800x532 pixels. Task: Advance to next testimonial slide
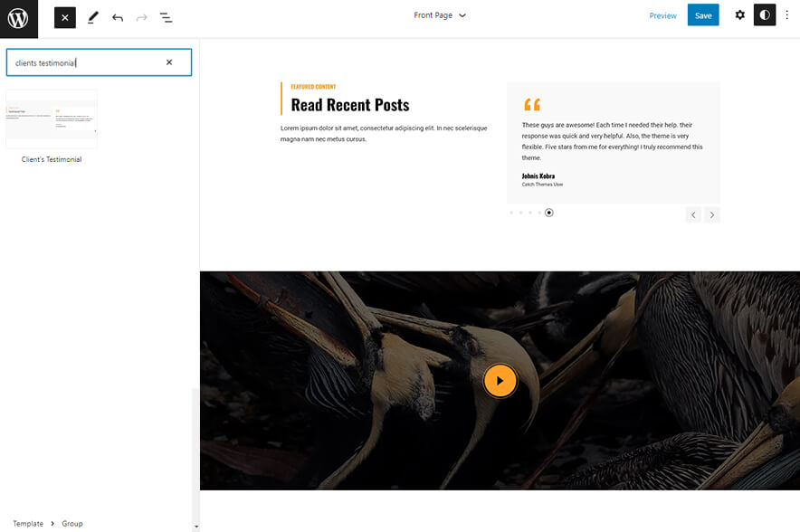point(712,214)
